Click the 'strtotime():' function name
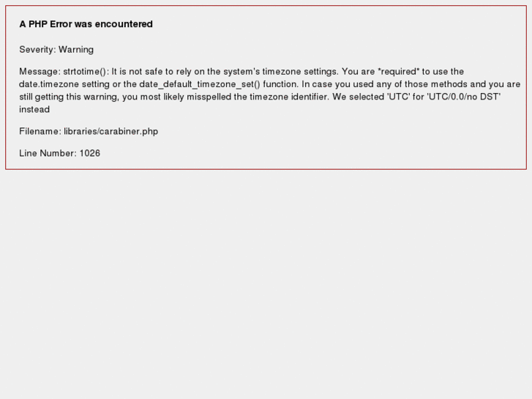Screen dimensions: 532x399 pos(86,72)
